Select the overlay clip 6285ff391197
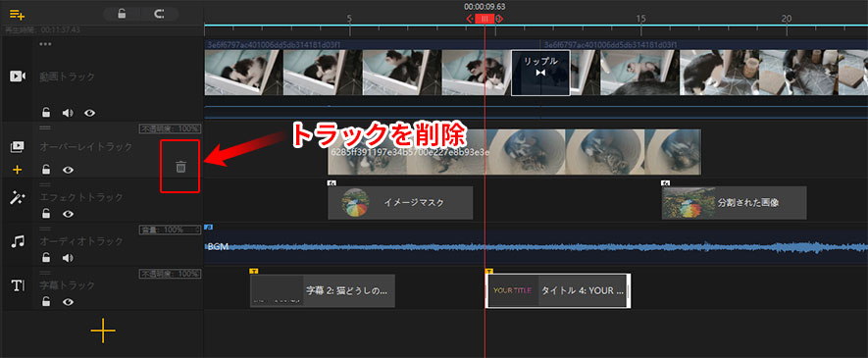 coord(514,152)
